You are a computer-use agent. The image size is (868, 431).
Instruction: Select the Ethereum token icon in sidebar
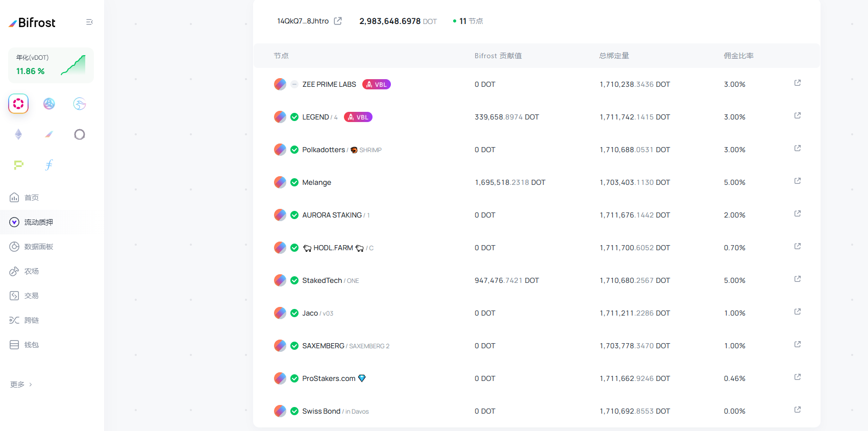coord(18,134)
